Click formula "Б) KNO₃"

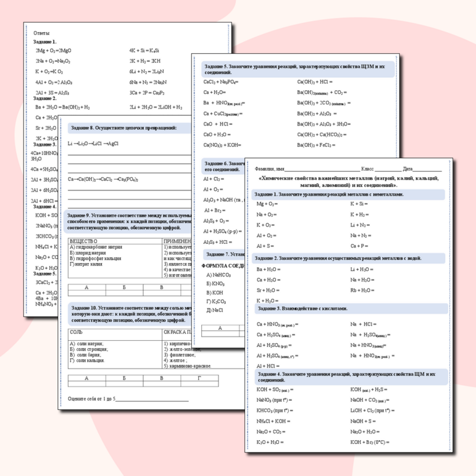click(x=215, y=284)
